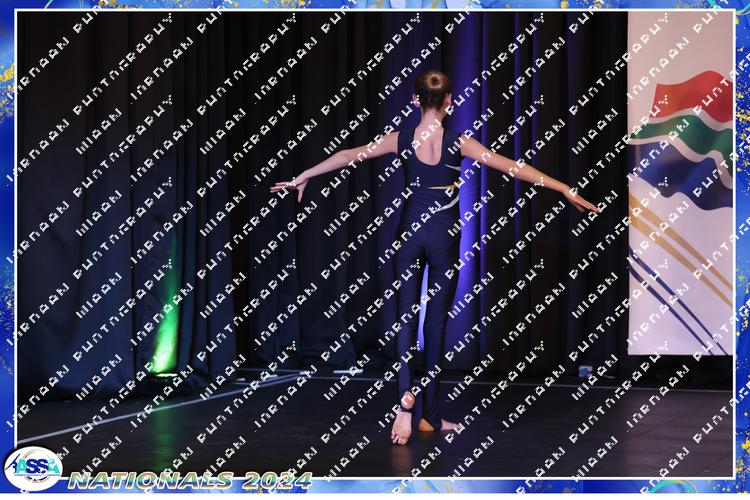The width and height of the screenshot is (750, 500).
Task: Select the dancer photo on stage
Action: click(375, 244)
